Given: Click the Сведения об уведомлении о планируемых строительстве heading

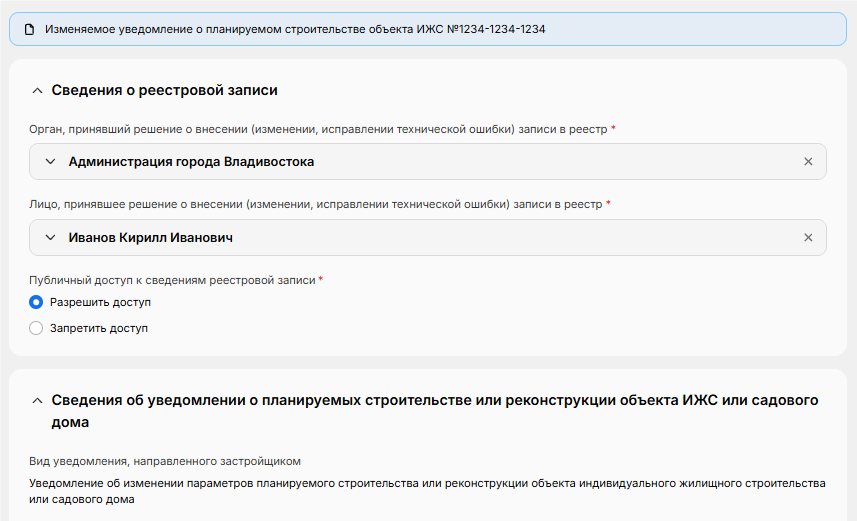Looking at the screenshot, I should tap(435, 411).
